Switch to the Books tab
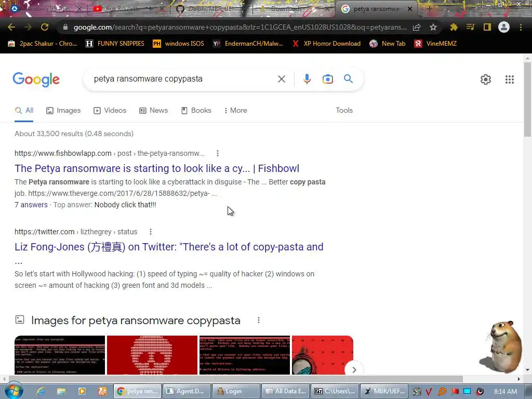The image size is (532, 399). coord(196,111)
